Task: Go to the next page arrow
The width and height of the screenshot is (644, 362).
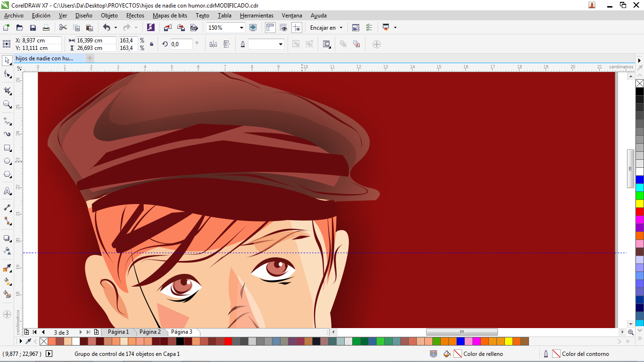Action: (x=81, y=332)
